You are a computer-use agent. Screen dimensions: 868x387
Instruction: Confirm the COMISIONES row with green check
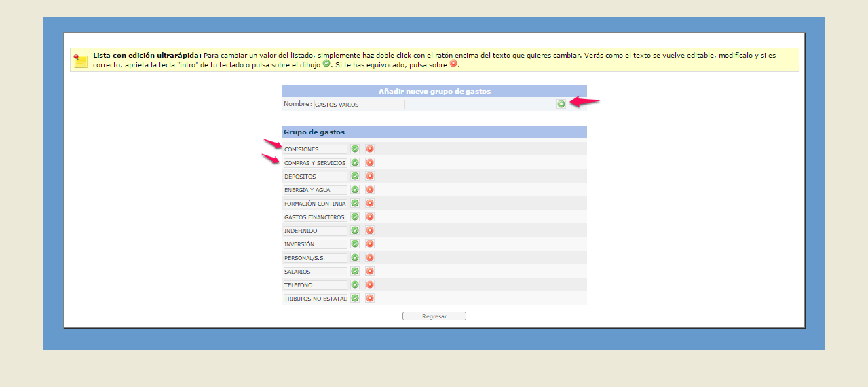click(355, 149)
